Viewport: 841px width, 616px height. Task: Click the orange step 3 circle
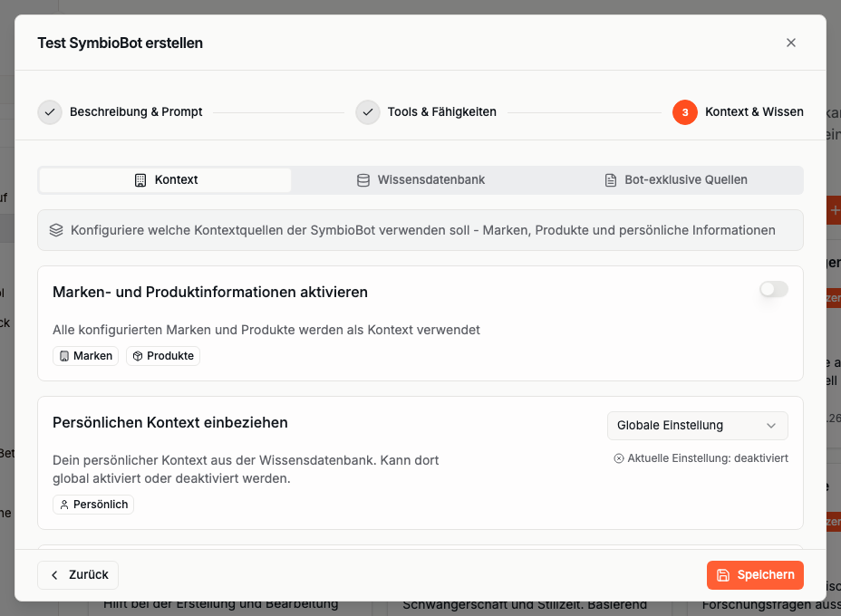point(684,112)
